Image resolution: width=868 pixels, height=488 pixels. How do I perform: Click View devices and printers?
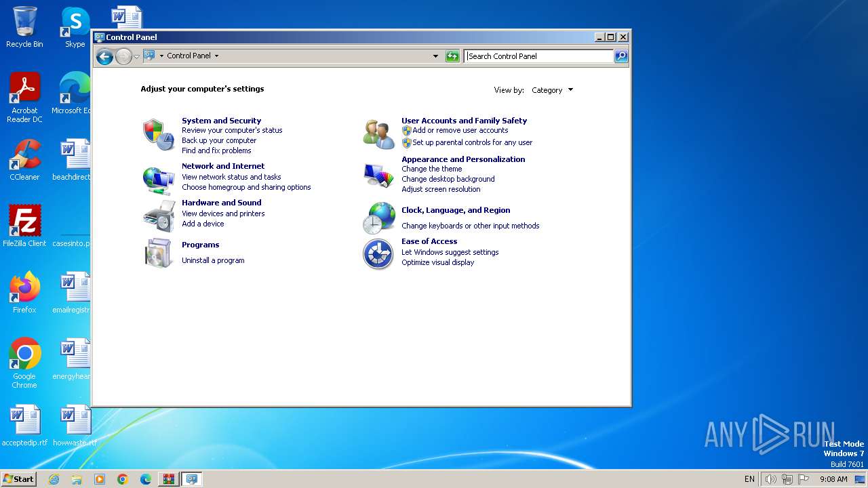(223, 213)
